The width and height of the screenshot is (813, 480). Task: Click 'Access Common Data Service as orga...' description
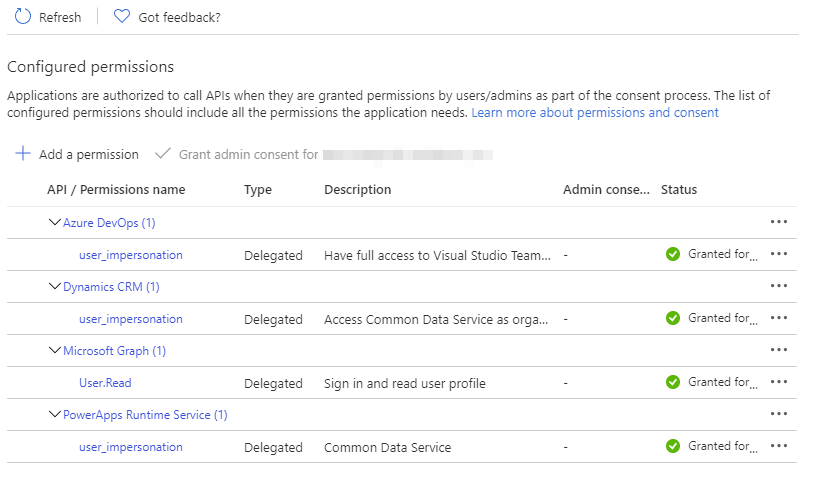[436, 319]
